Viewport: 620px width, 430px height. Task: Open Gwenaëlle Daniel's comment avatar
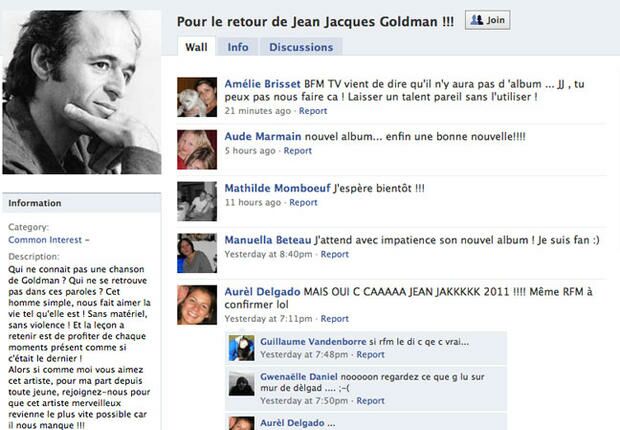coord(242,383)
